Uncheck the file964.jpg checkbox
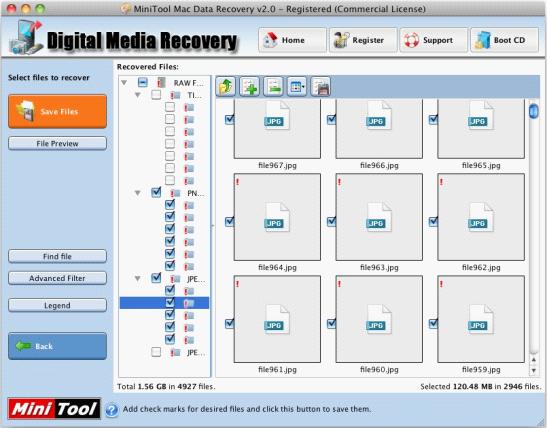The image size is (548, 429). coord(229,221)
